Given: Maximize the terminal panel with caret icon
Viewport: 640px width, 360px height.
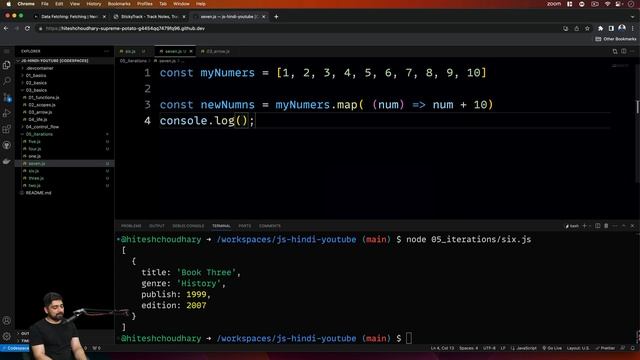Looking at the screenshot, I should [x=624, y=226].
